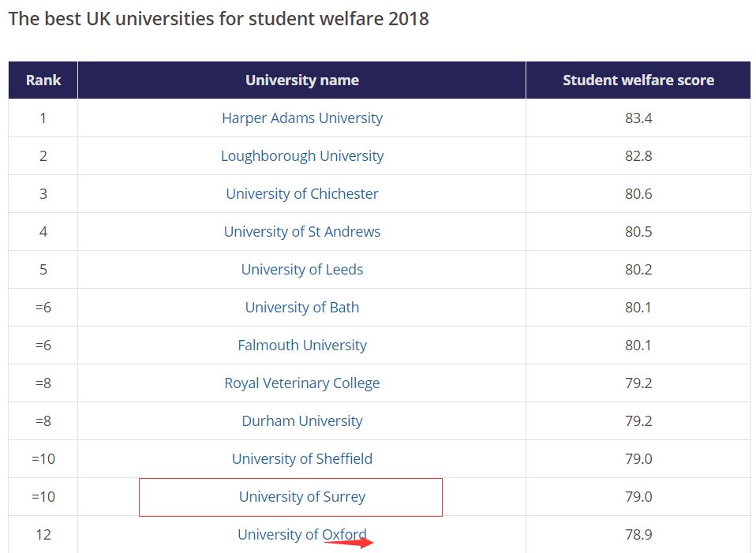Click the Student welfare score header
Image resolution: width=756 pixels, height=553 pixels.
638,80
